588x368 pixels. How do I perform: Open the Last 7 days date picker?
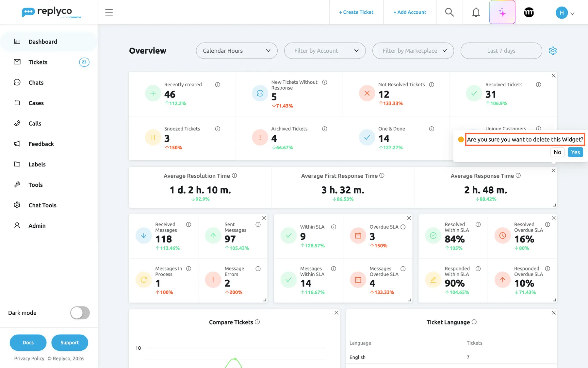[x=501, y=51]
